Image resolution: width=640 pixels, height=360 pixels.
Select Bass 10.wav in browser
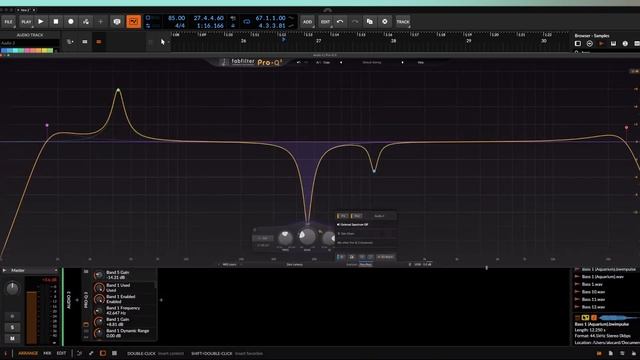point(593,292)
